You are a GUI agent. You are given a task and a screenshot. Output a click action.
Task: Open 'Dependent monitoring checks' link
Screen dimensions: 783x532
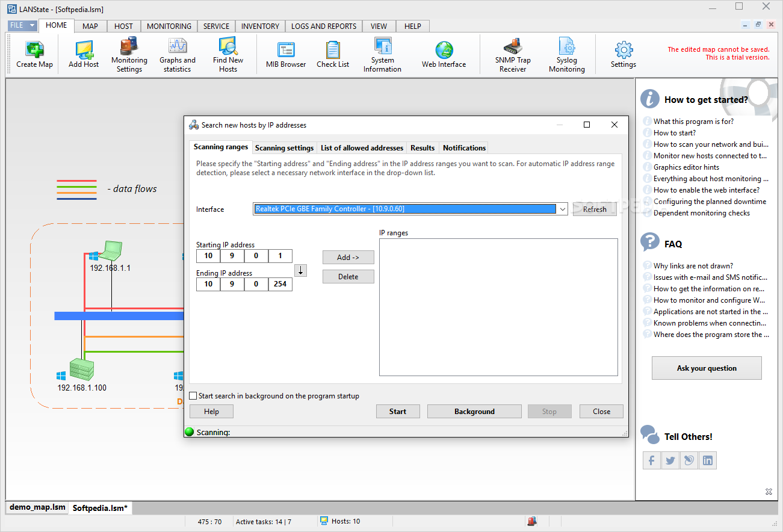(702, 213)
